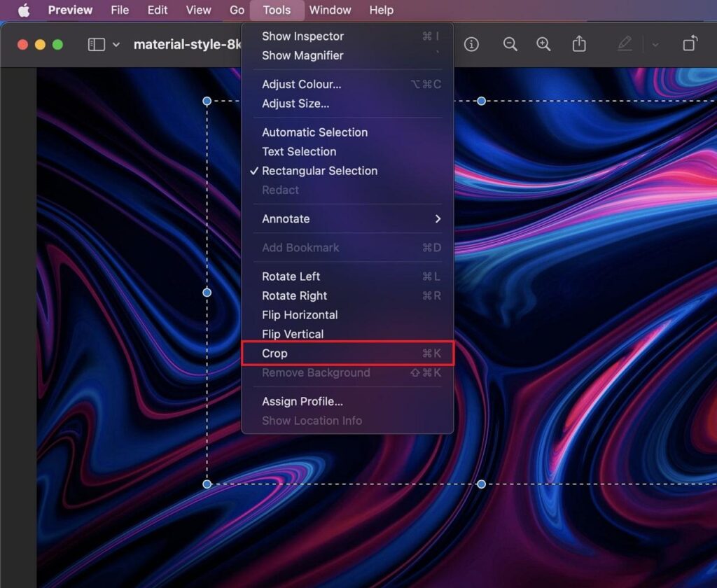Open the View menu
The image size is (717, 588).
[x=198, y=10]
